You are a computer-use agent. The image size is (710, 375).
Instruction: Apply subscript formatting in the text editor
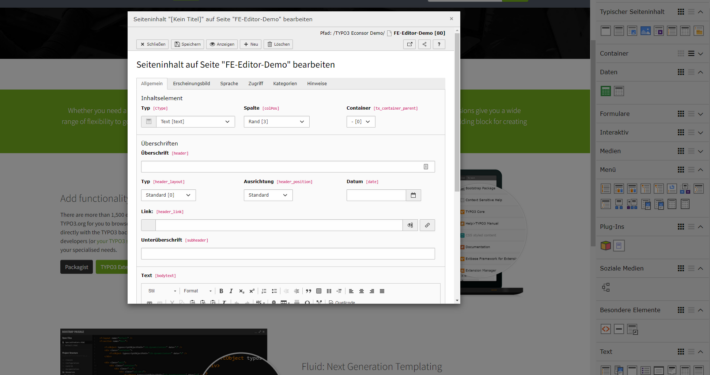241,291
